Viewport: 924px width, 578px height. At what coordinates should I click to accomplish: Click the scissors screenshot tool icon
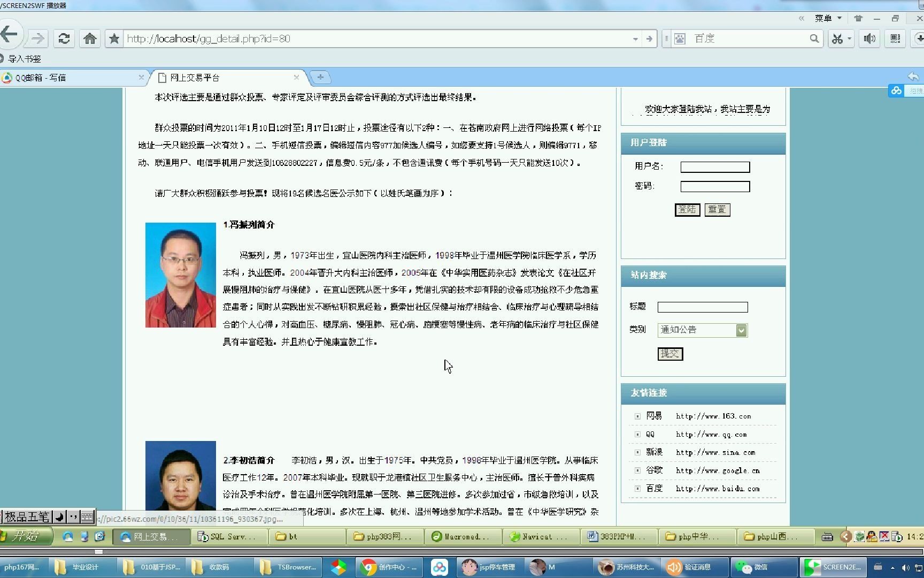click(837, 39)
